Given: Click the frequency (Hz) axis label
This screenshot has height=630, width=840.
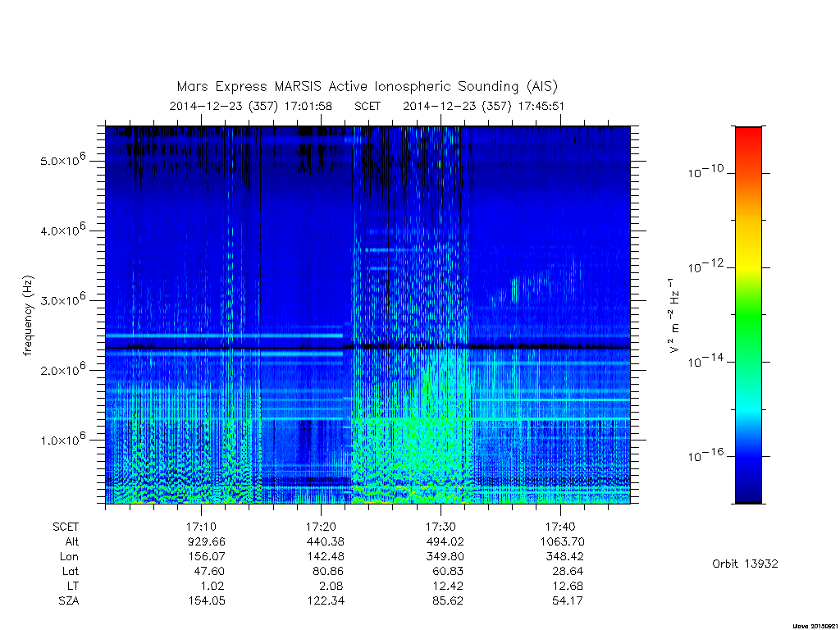Looking at the screenshot, I should pyautogui.click(x=28, y=316).
